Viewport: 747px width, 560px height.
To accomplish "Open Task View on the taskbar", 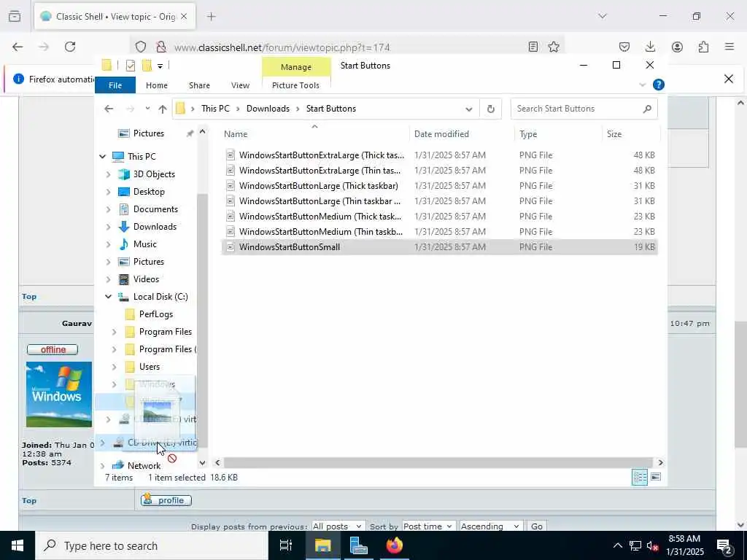I will click(286, 545).
